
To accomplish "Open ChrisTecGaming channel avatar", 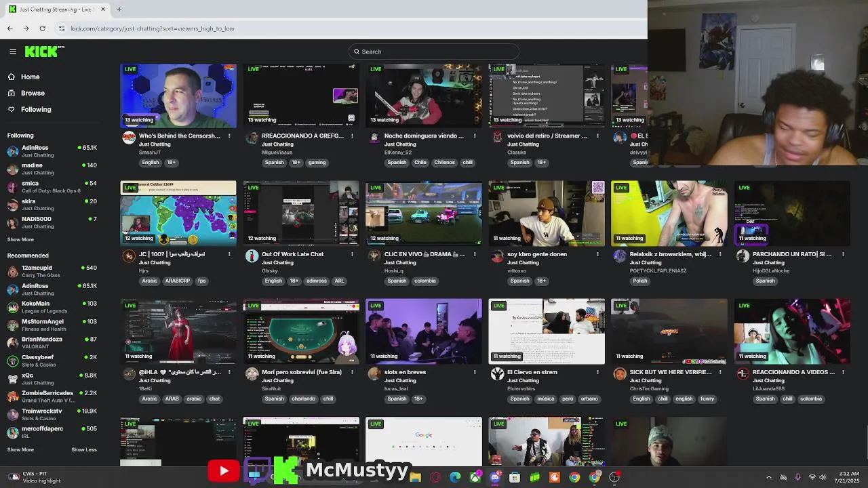I will (620, 374).
